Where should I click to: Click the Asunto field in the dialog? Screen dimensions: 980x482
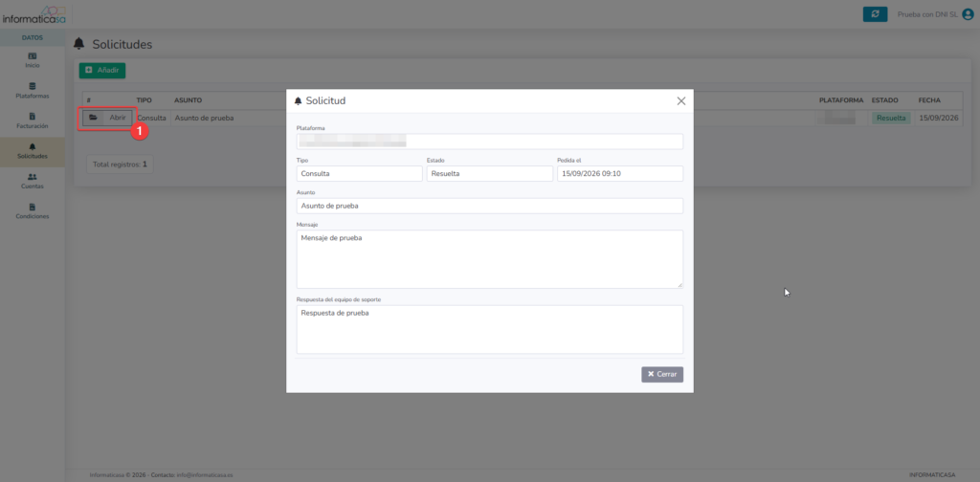pyautogui.click(x=489, y=206)
